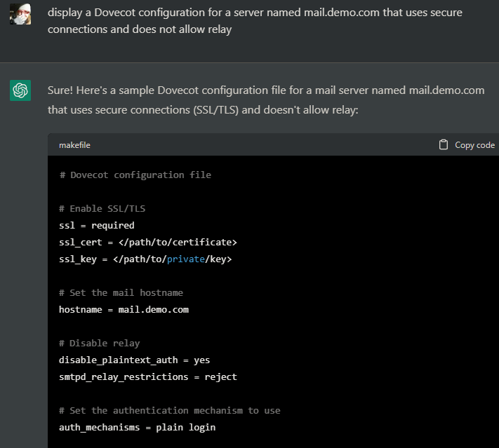Click the ssl_cert certificate path line
The width and height of the screenshot is (499, 448).
pos(148,243)
